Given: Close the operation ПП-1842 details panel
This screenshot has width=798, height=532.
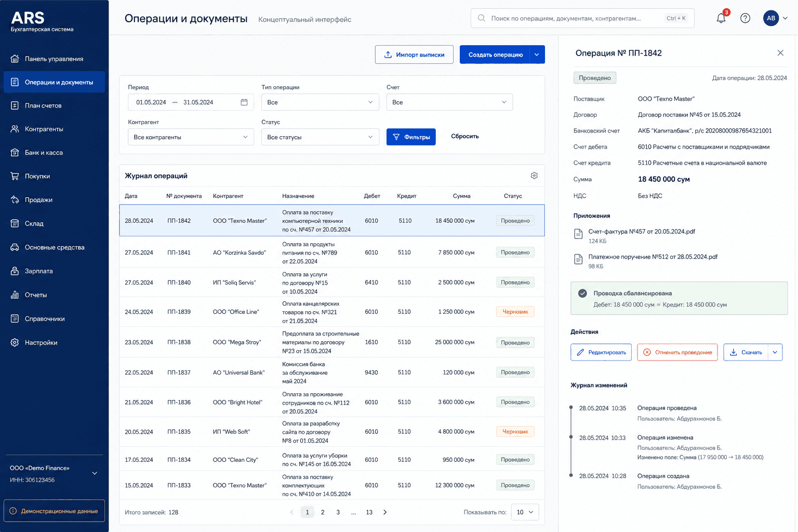Looking at the screenshot, I should 780,53.
